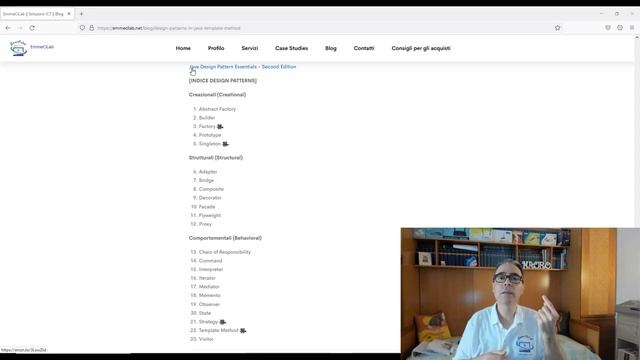Open the Observer pattern link
Screen dimensions: 640x360
209,304
